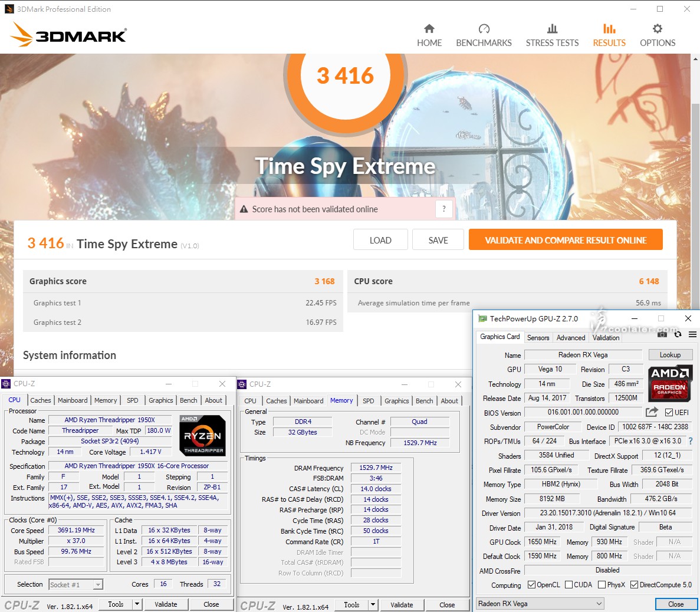The image size is (700, 612).
Task: Click Close button in CPU-Z processor window footer
Action: tap(211, 604)
